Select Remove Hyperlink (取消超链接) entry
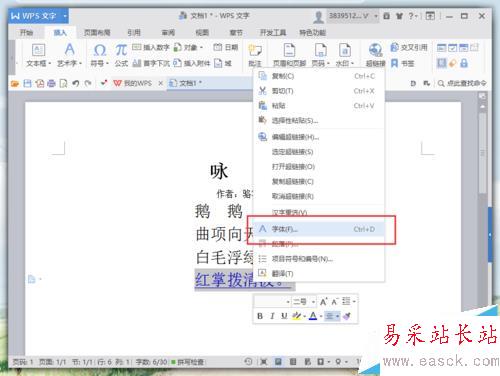Screen dimensions: 500x376 coord(319,196)
